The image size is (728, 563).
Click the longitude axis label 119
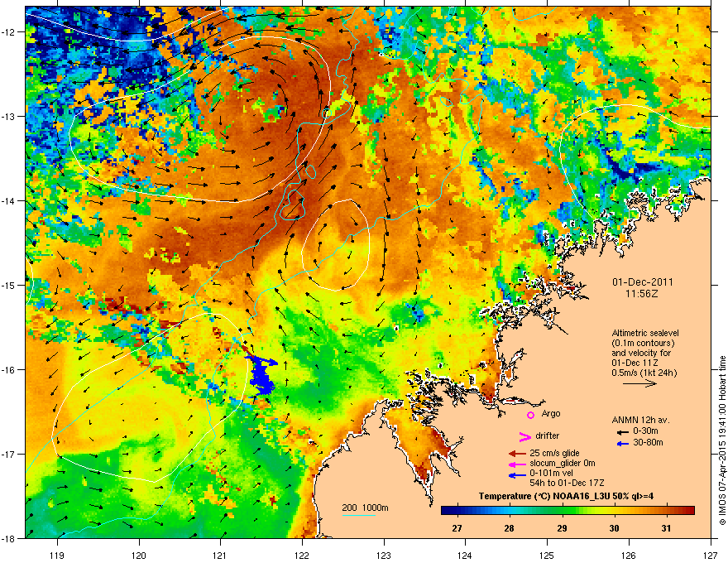57,555
